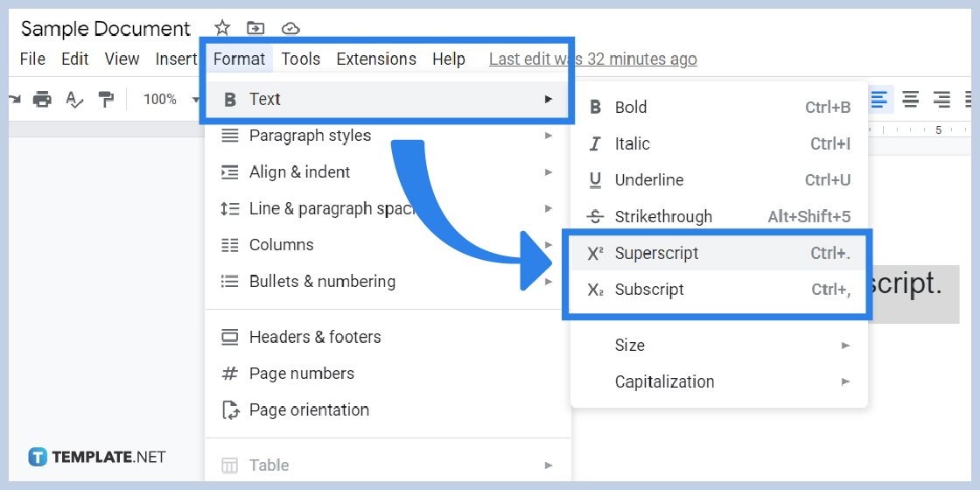Click the X² superscript icon
The width and height of the screenshot is (980, 490).
pyautogui.click(x=595, y=253)
